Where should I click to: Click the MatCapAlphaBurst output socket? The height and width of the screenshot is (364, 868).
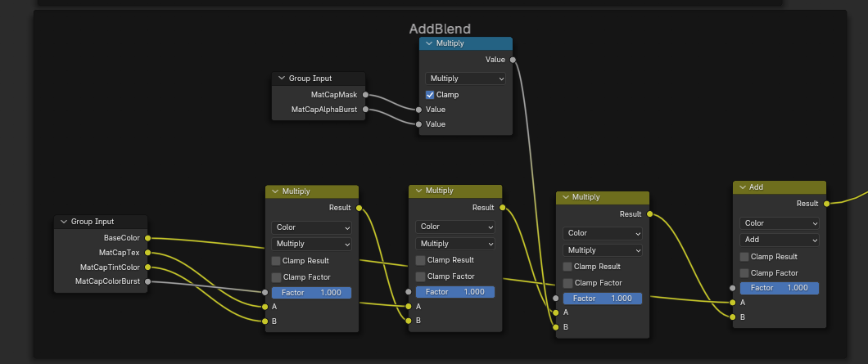point(365,110)
